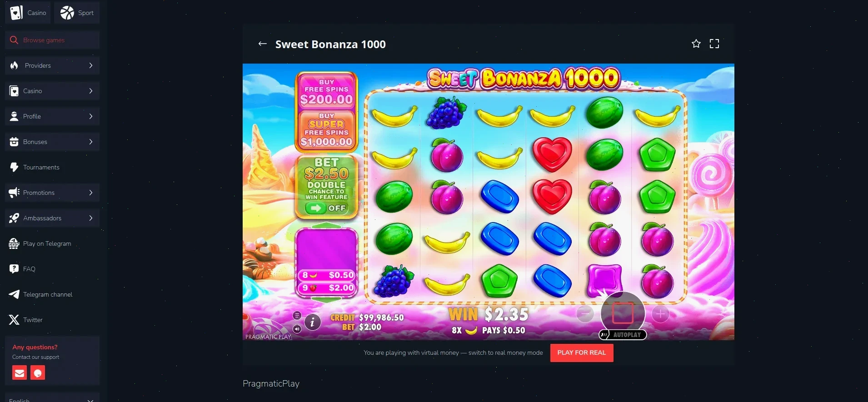This screenshot has width=868, height=402.
Task: Enable Autoplay mode
Action: 623,335
